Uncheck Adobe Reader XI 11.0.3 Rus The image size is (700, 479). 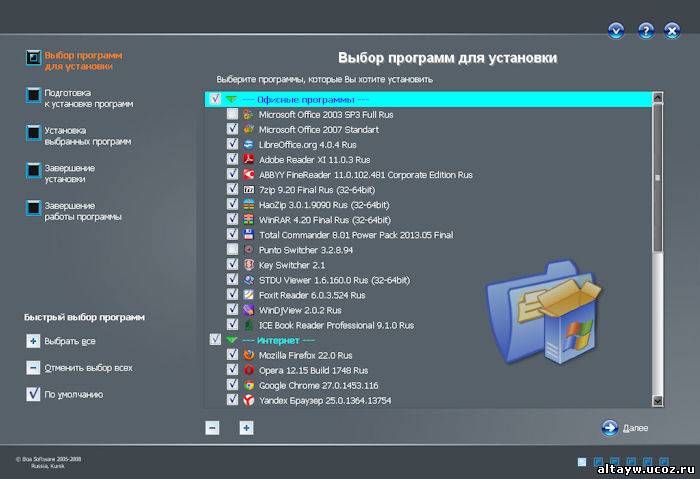point(232,159)
